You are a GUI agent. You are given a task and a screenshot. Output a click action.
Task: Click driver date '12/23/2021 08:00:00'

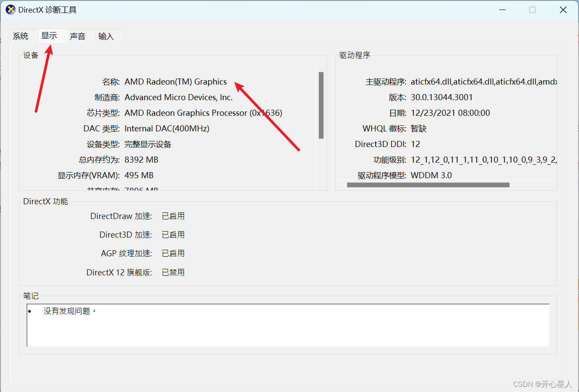[451, 113]
